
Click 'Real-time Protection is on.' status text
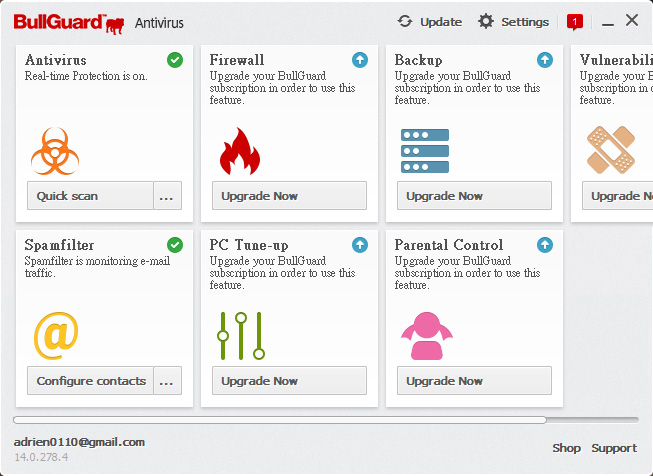point(86,76)
